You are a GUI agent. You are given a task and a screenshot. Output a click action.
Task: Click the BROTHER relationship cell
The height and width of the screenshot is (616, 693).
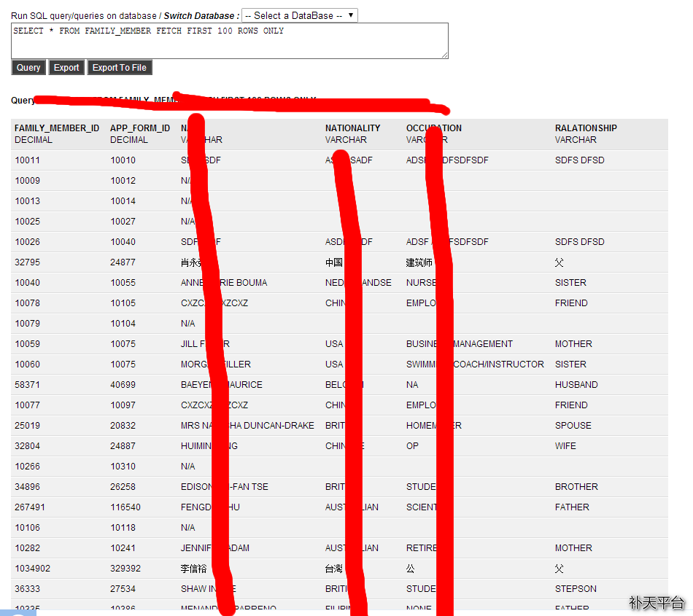tap(576, 487)
